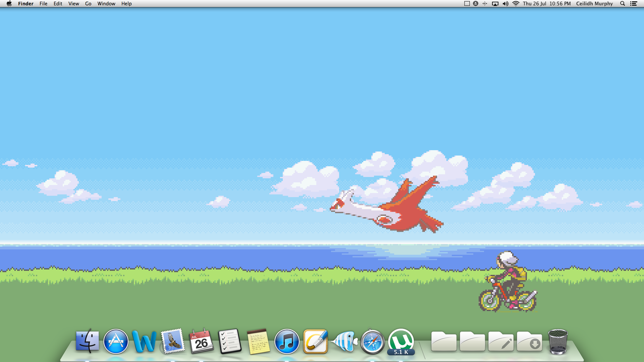Launch the App Store from the dock
The height and width of the screenshot is (362, 644).
116,342
